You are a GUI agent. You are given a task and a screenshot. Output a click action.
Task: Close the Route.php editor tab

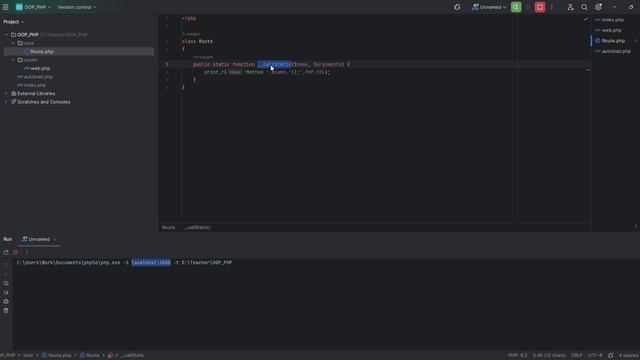pos(636,41)
